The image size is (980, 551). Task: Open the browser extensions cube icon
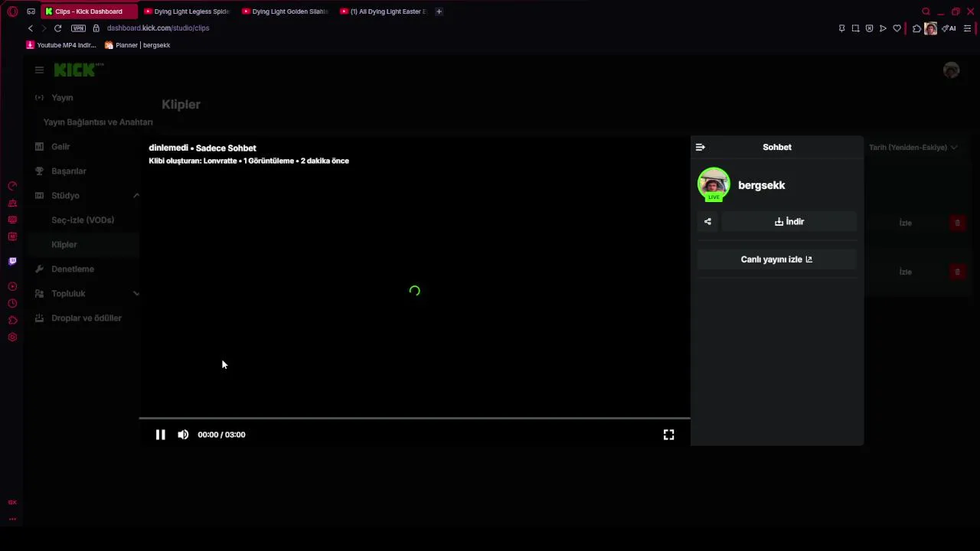coord(916,28)
